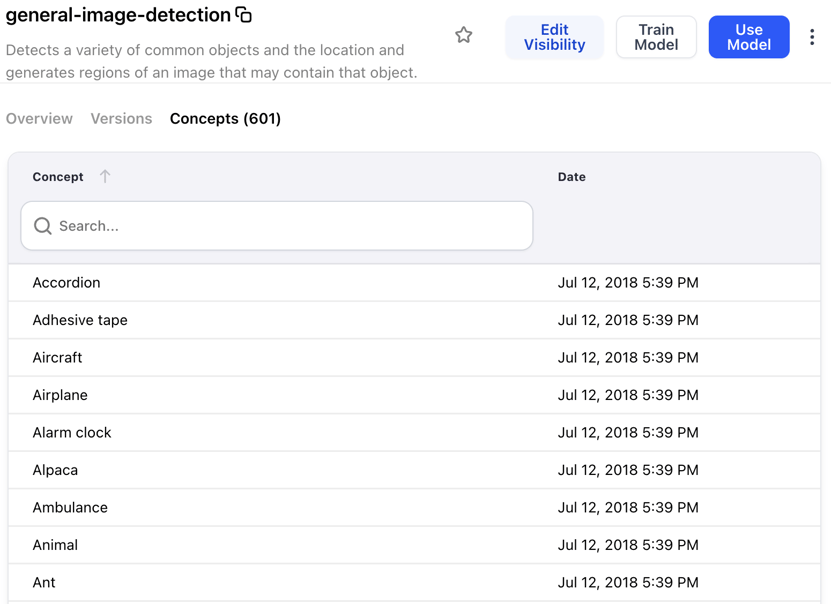Click the search magnifier icon
The width and height of the screenshot is (831, 604).
(43, 226)
